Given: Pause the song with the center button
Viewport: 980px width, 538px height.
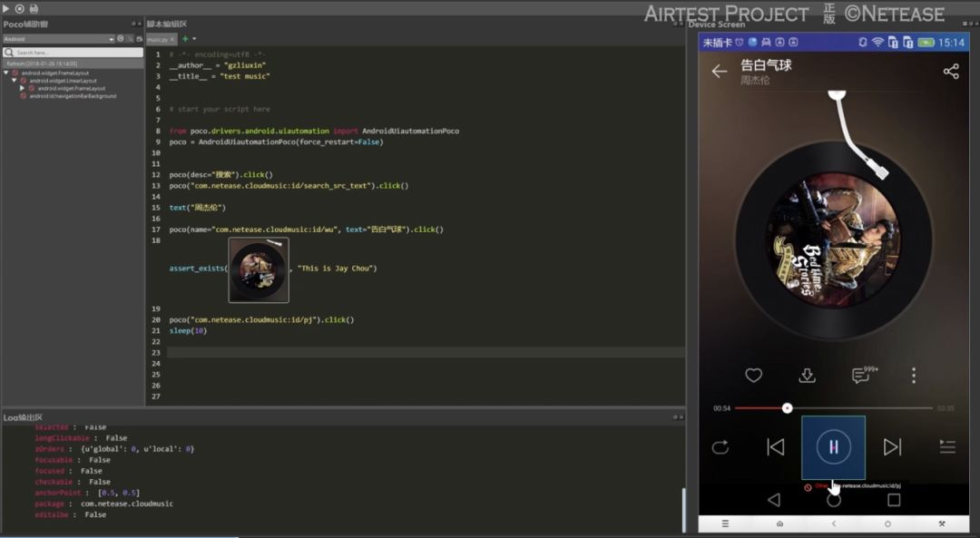Looking at the screenshot, I should (x=833, y=446).
